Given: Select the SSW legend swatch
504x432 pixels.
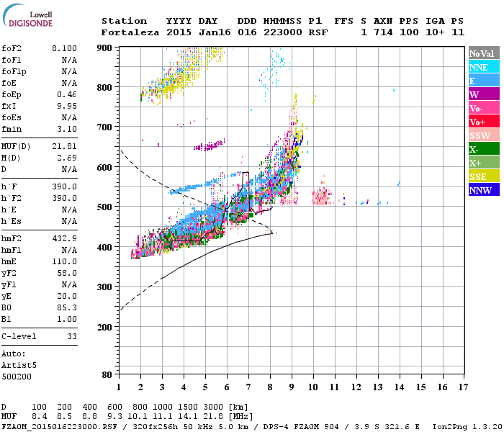Looking at the screenshot, I should pyautogui.click(x=484, y=135).
